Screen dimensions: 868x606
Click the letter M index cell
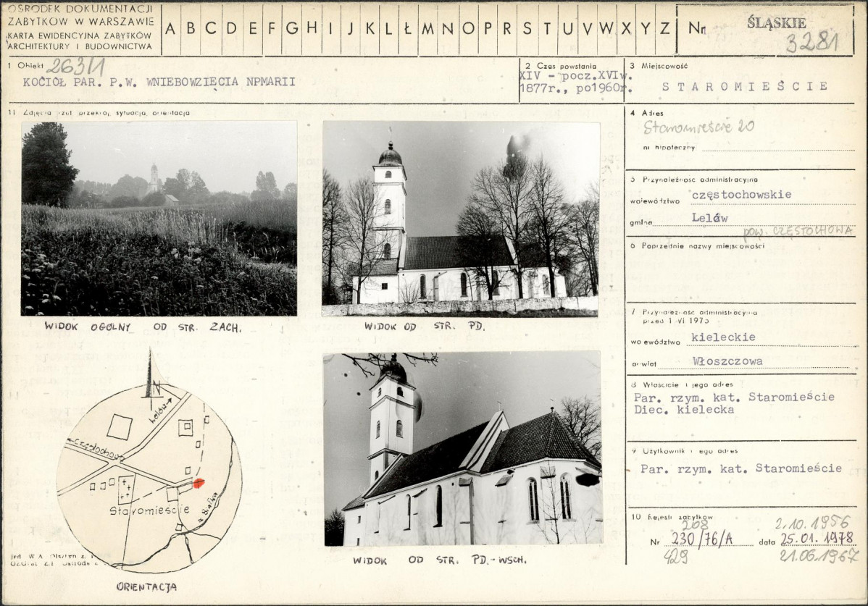click(x=428, y=29)
